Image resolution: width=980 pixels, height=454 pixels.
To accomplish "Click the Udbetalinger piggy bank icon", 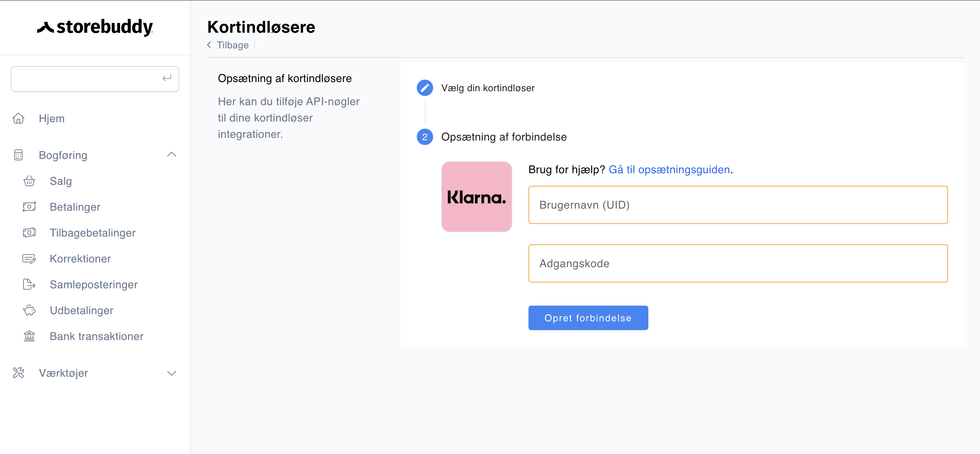I will pyautogui.click(x=29, y=310).
